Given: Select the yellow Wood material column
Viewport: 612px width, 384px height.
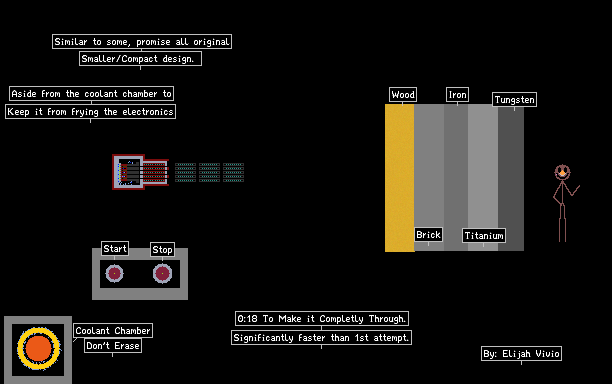Looking at the screenshot, I should click(x=400, y=178).
